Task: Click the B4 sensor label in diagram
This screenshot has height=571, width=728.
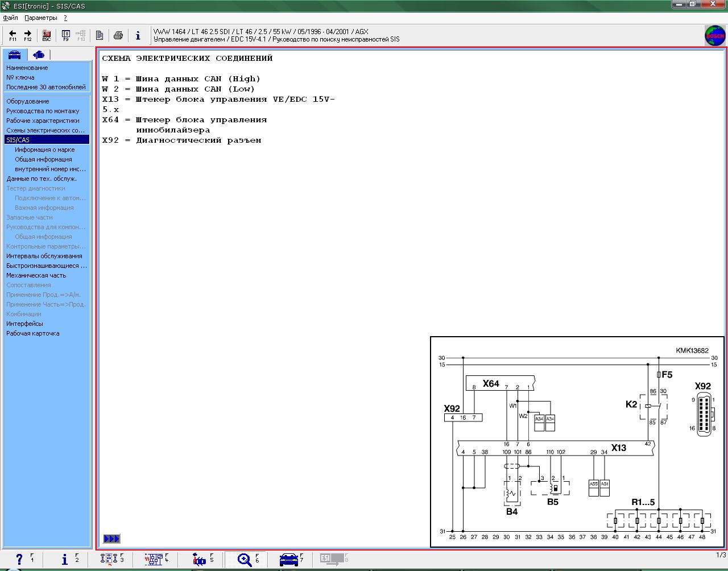Action: click(512, 511)
